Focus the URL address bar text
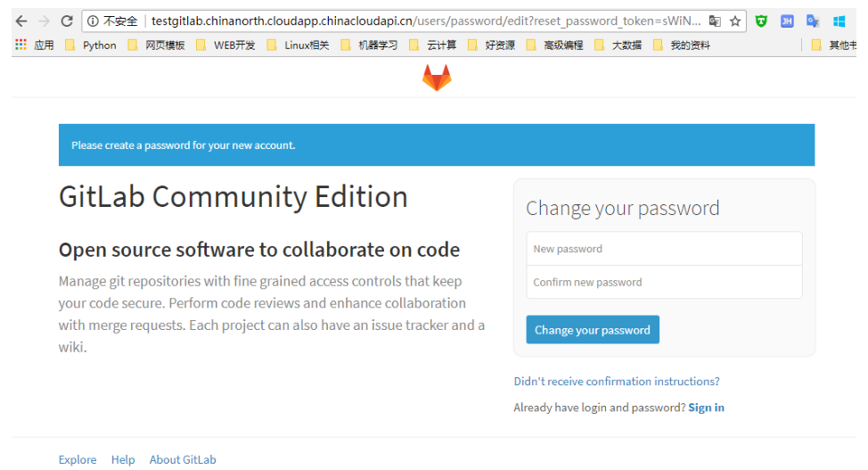This screenshot has width=868, height=470. [x=426, y=21]
